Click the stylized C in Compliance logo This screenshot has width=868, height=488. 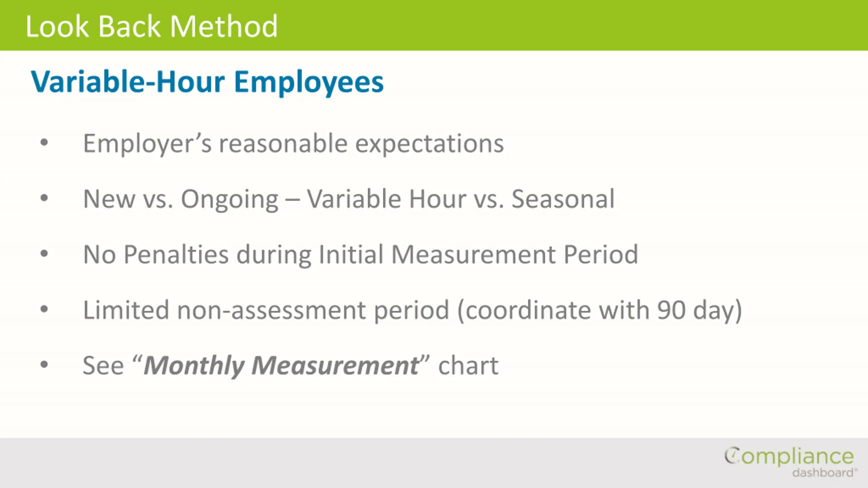[732, 455]
